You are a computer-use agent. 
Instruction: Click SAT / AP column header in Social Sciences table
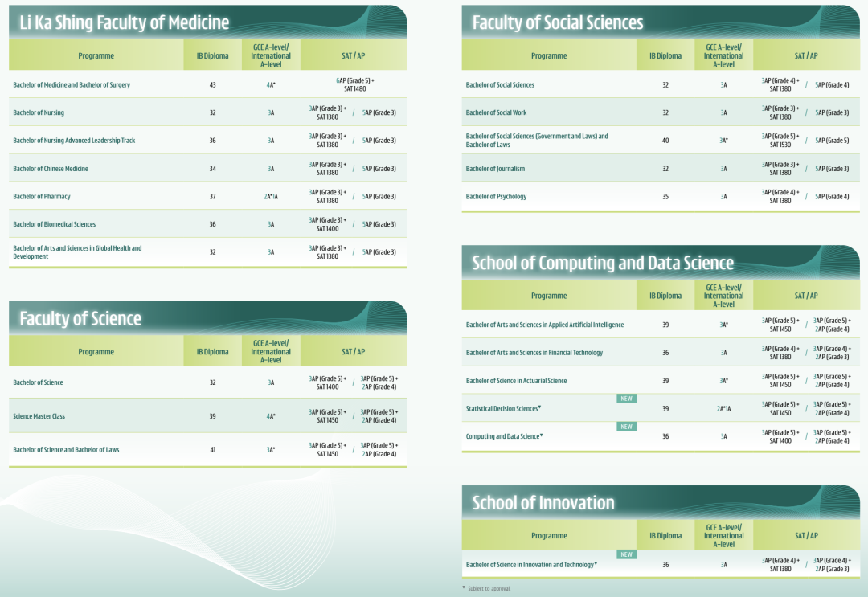(x=805, y=56)
